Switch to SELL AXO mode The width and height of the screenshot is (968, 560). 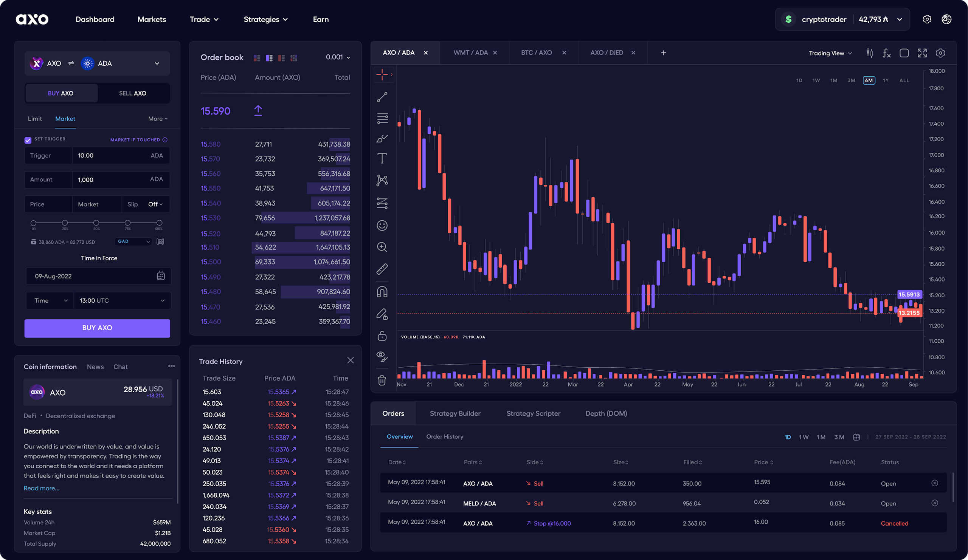click(133, 93)
